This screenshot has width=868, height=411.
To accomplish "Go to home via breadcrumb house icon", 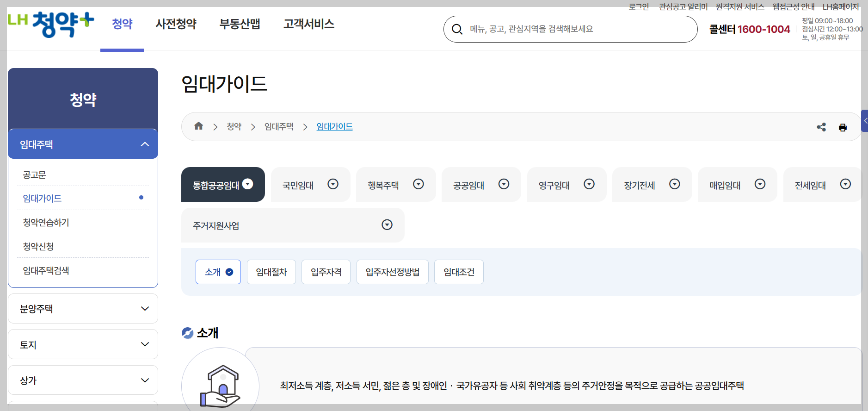I will pyautogui.click(x=199, y=126).
